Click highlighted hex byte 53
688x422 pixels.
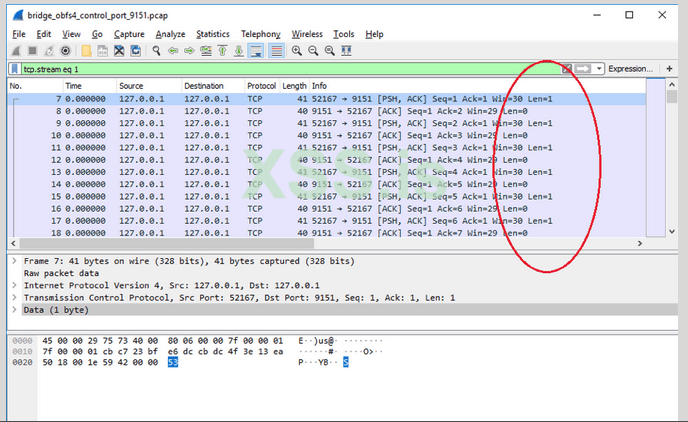(173, 362)
